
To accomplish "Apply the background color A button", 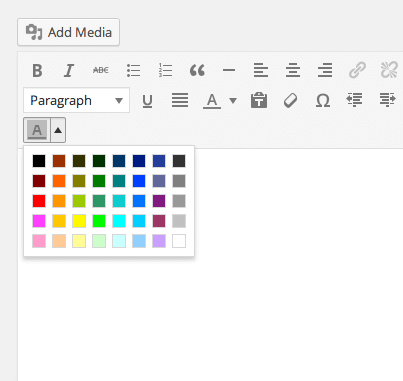I will [x=37, y=130].
